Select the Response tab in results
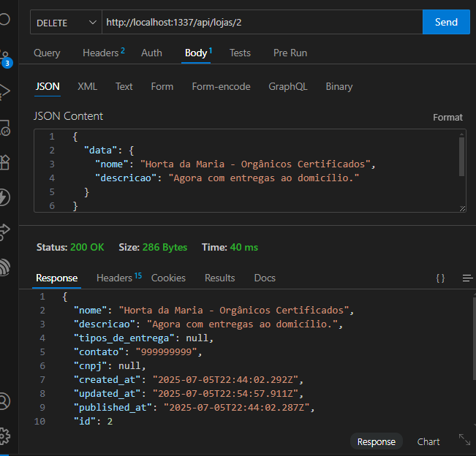This screenshot has height=456, width=476. [56, 278]
